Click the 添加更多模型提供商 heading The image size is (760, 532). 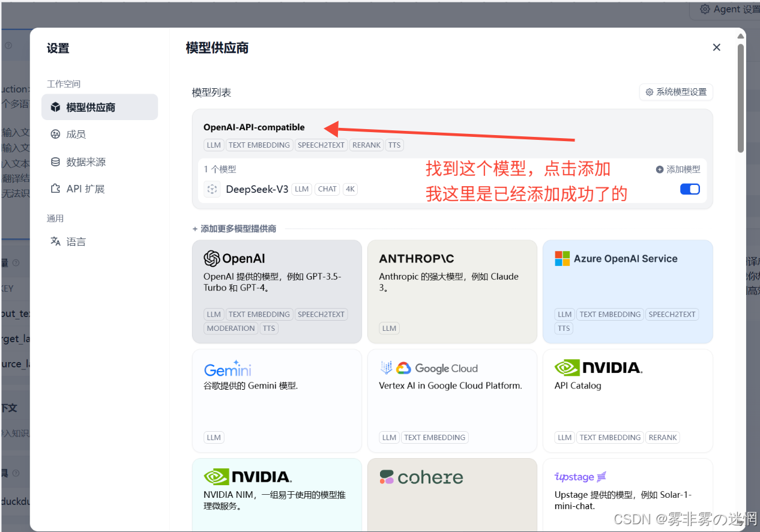[x=234, y=229]
